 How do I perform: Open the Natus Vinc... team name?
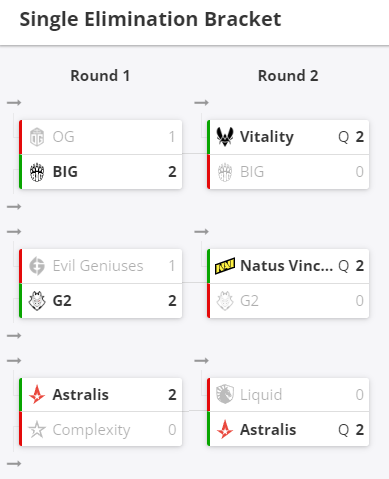(287, 266)
